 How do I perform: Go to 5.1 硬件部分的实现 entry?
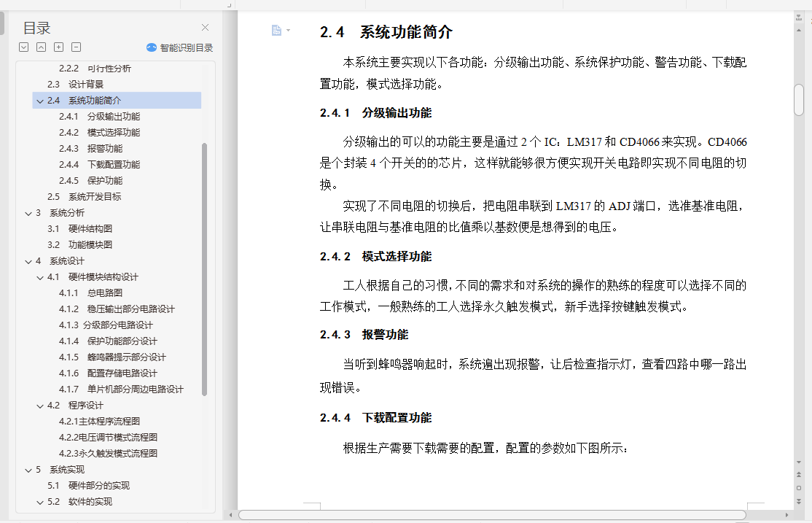click(88, 487)
